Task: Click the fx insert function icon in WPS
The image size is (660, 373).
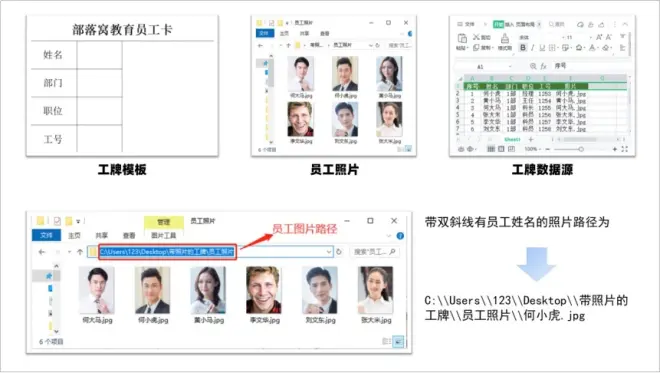Action: point(543,66)
